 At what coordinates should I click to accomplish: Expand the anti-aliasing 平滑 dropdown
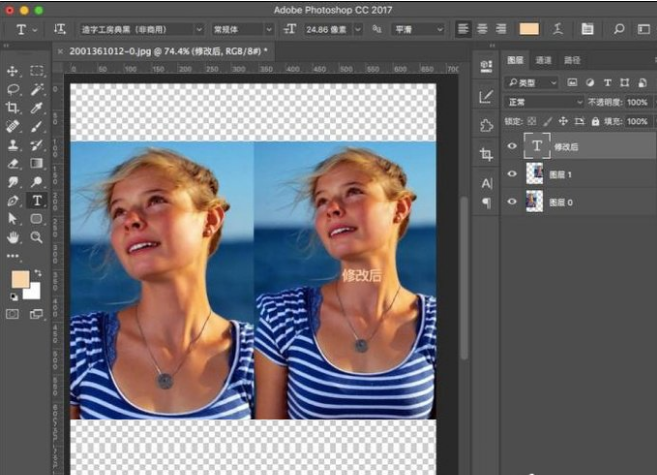pyautogui.click(x=418, y=30)
